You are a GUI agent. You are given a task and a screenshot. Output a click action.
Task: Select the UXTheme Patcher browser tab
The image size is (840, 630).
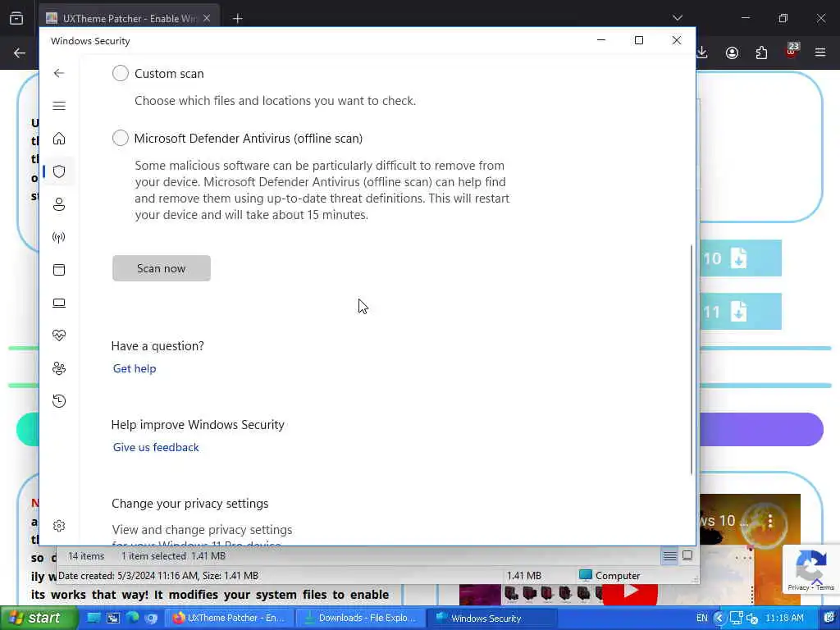pos(129,18)
